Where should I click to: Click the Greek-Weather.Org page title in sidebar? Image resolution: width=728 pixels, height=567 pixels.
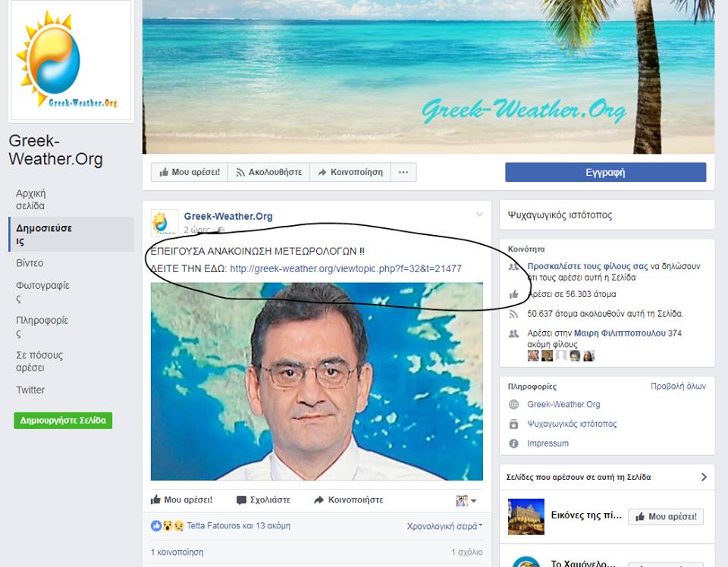click(55, 150)
